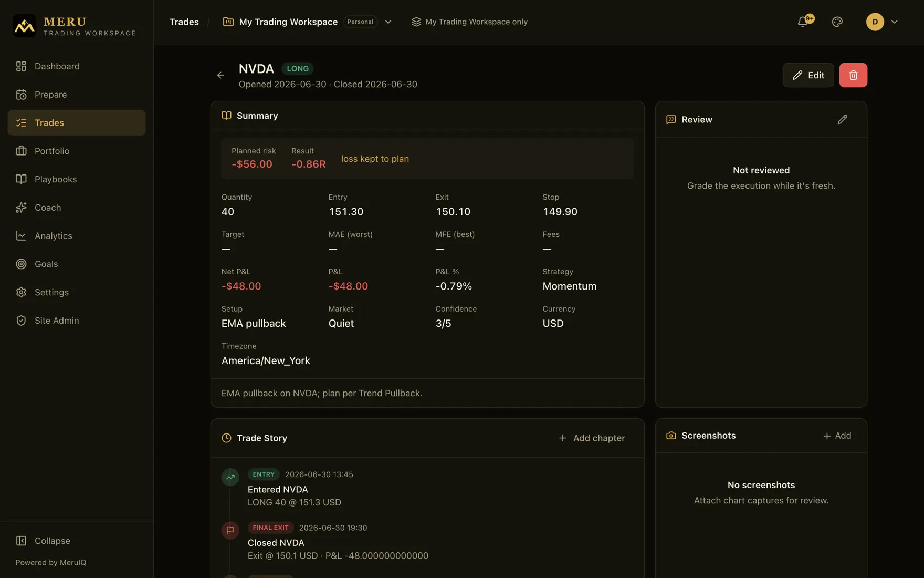Click the Entry price 151.30
Viewport: 924px width, 578px height.
tap(346, 212)
